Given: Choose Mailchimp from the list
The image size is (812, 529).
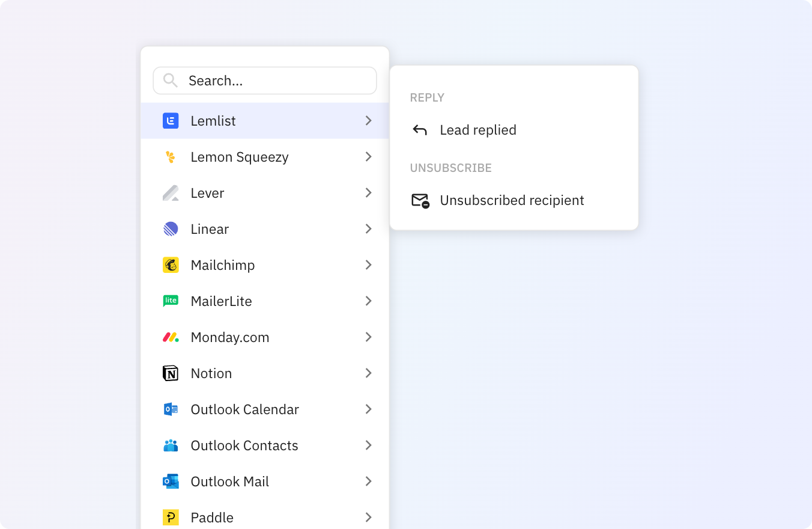Looking at the screenshot, I should 265,265.
